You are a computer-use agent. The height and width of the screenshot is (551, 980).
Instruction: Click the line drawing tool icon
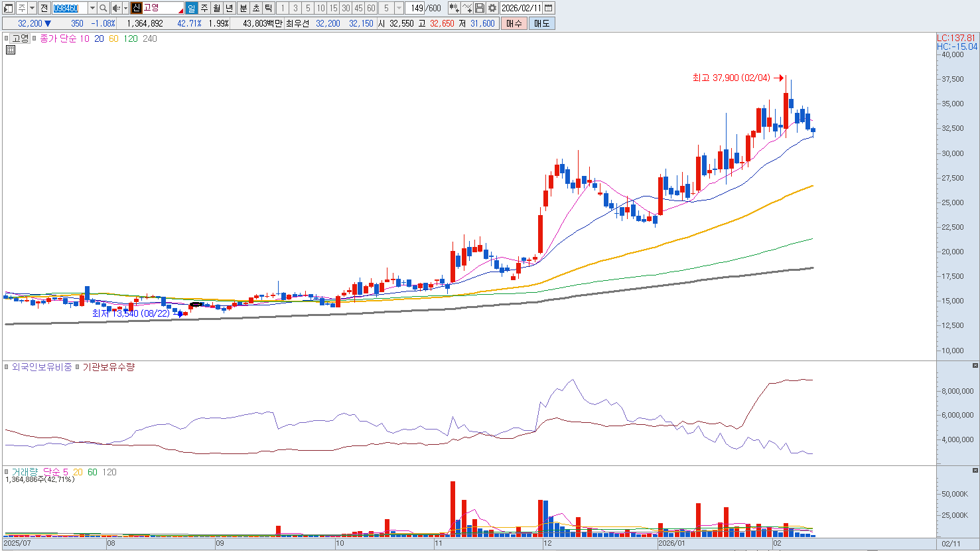pos(467,8)
